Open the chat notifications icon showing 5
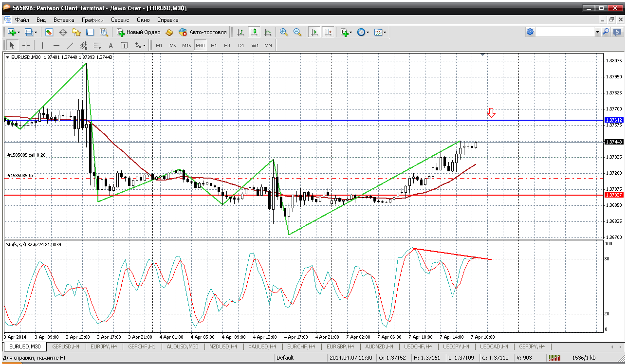 pyautogui.click(x=616, y=32)
